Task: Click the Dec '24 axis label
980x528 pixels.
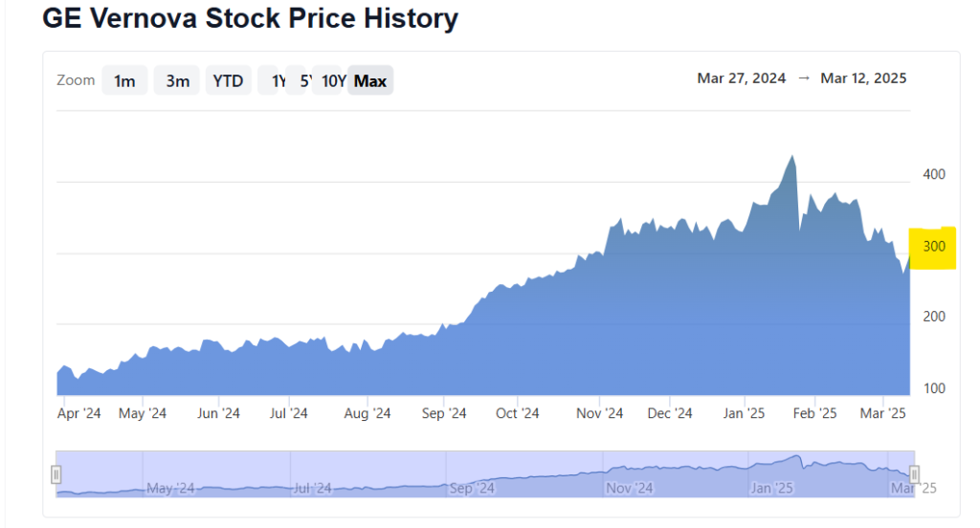Action: pos(669,413)
